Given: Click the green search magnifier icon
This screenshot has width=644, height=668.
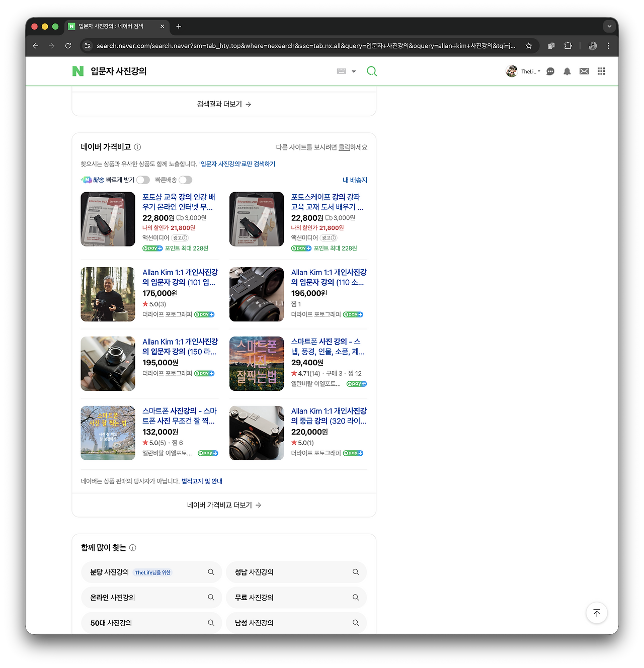Looking at the screenshot, I should (x=372, y=71).
